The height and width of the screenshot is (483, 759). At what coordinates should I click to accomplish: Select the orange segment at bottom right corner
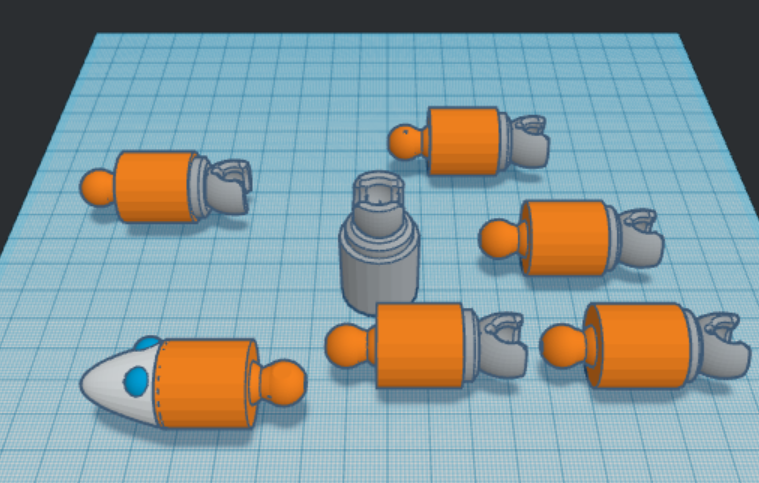click(x=645, y=346)
